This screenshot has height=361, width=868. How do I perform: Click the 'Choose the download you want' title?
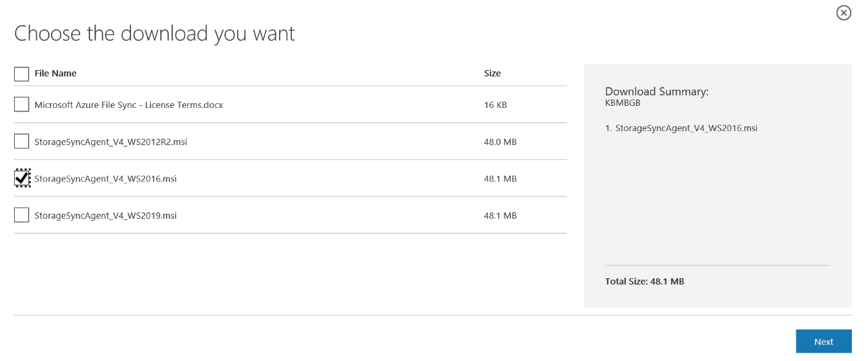coord(154,34)
